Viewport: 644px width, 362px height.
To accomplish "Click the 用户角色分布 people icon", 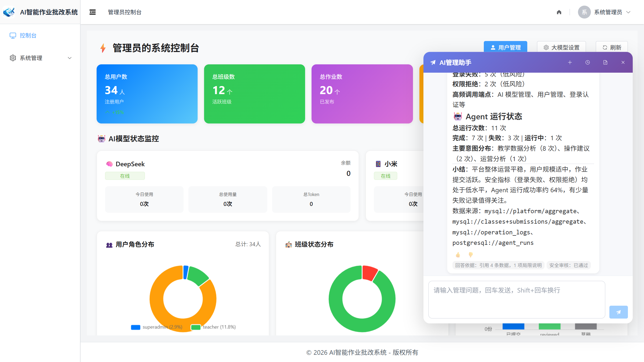I will click(x=109, y=245).
